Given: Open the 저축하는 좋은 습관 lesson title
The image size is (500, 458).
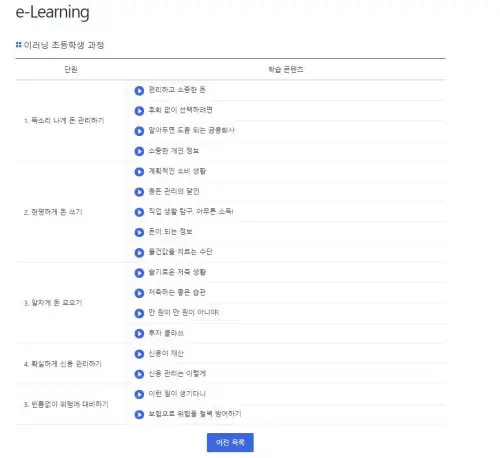Looking at the screenshot, I should [177, 292].
